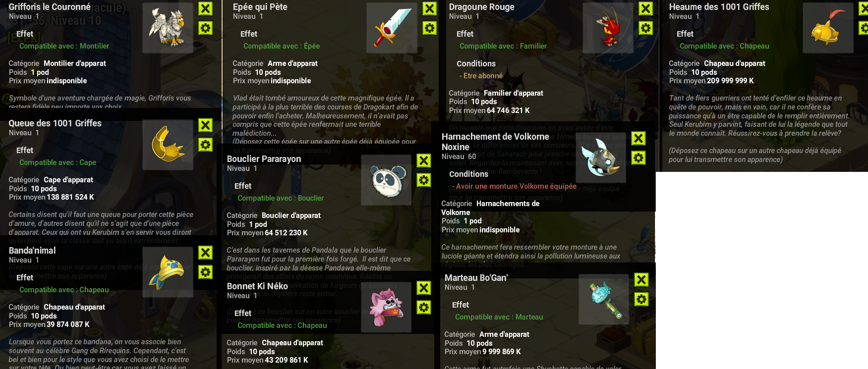Open gear options for Dragoune Rouge
Image resolution: width=868 pixels, height=369 pixels.
coord(645,28)
